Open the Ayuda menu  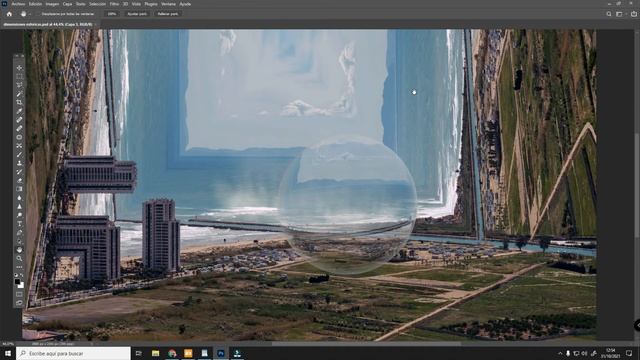185,4
